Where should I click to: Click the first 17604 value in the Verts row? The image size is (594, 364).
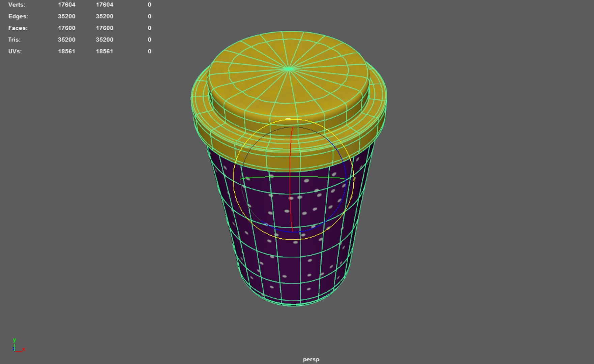pos(66,5)
